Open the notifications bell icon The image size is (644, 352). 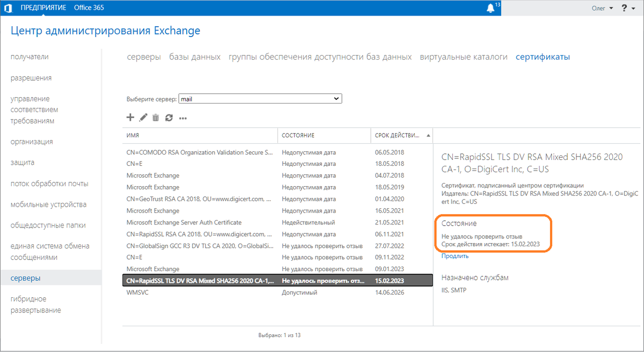(x=491, y=8)
